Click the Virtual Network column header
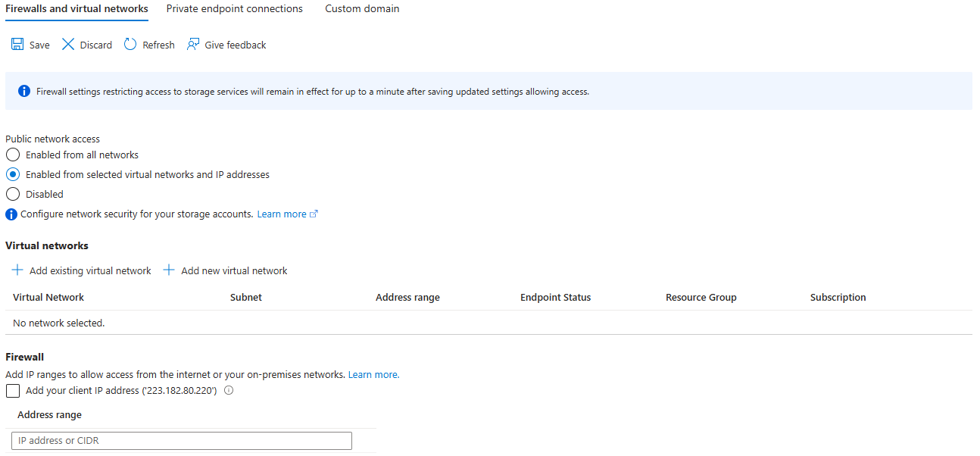The height and width of the screenshot is (456, 980). [x=48, y=297]
